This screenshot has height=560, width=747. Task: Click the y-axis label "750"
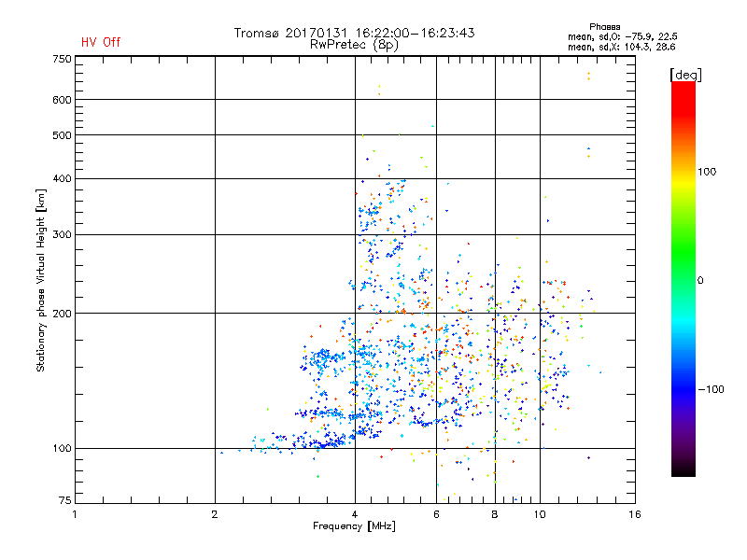(x=62, y=59)
